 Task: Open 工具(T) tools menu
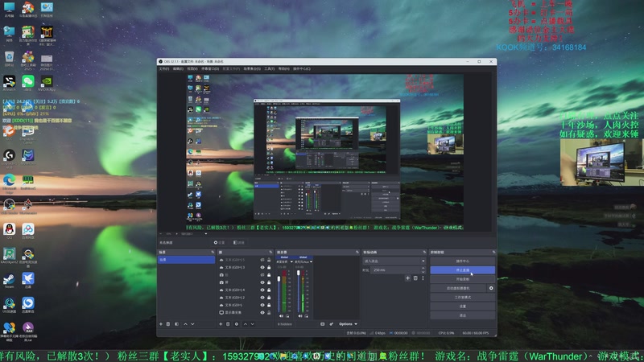[270, 69]
